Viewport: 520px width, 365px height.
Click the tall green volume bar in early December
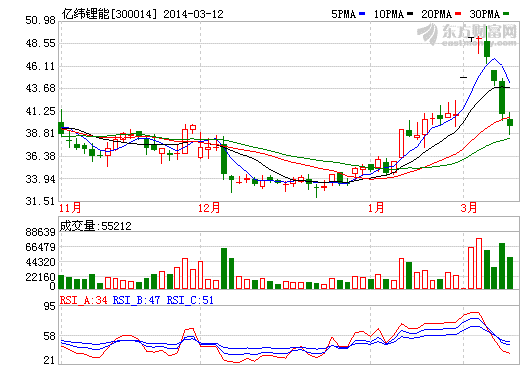pyautogui.click(x=224, y=268)
